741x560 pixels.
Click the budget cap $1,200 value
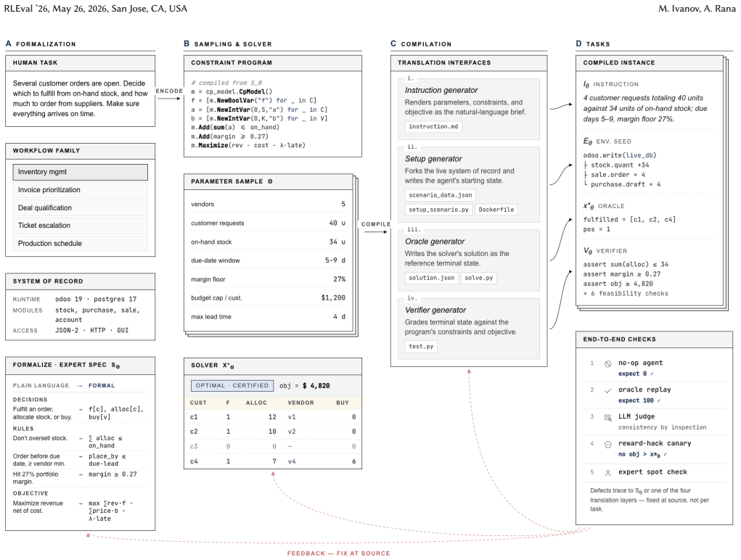[333, 298]
